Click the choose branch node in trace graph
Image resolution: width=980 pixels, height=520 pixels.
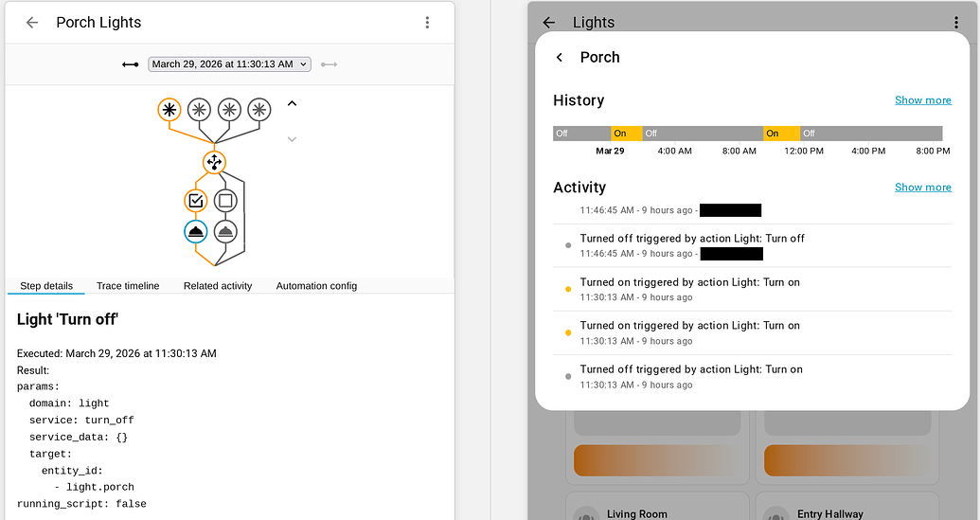tap(214, 163)
